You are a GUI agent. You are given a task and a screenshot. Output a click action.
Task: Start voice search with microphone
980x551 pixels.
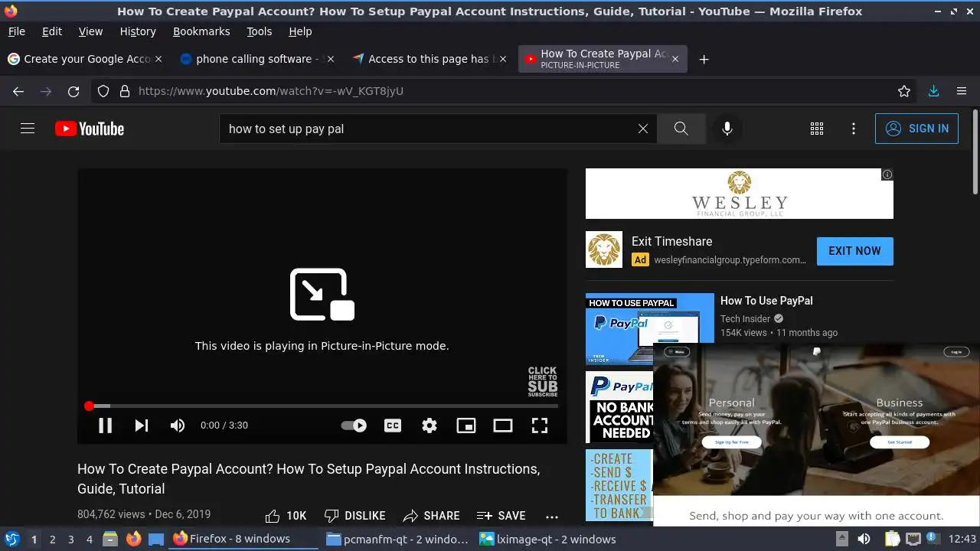click(x=727, y=129)
